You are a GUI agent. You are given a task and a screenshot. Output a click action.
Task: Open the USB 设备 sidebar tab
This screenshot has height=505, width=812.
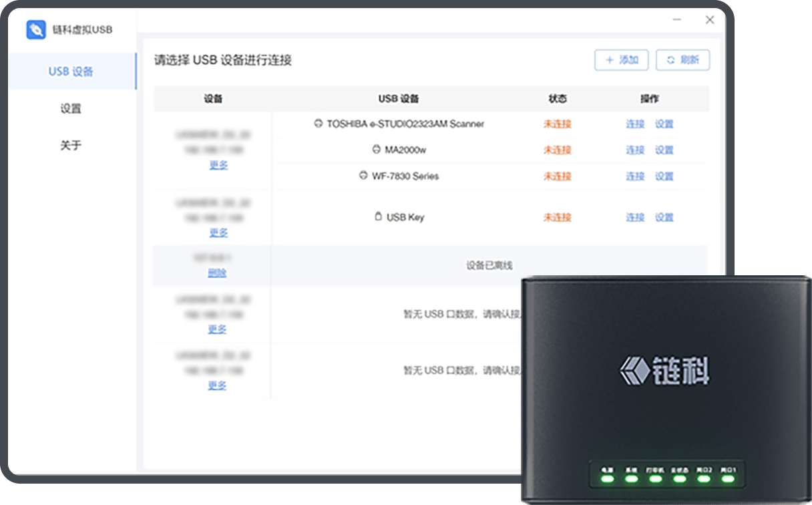(71, 71)
